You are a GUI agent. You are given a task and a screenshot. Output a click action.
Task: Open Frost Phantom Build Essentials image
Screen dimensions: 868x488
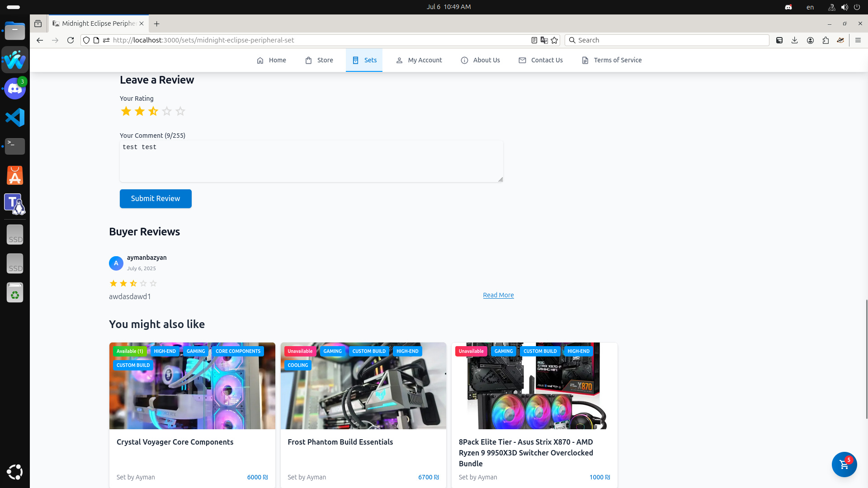(363, 386)
